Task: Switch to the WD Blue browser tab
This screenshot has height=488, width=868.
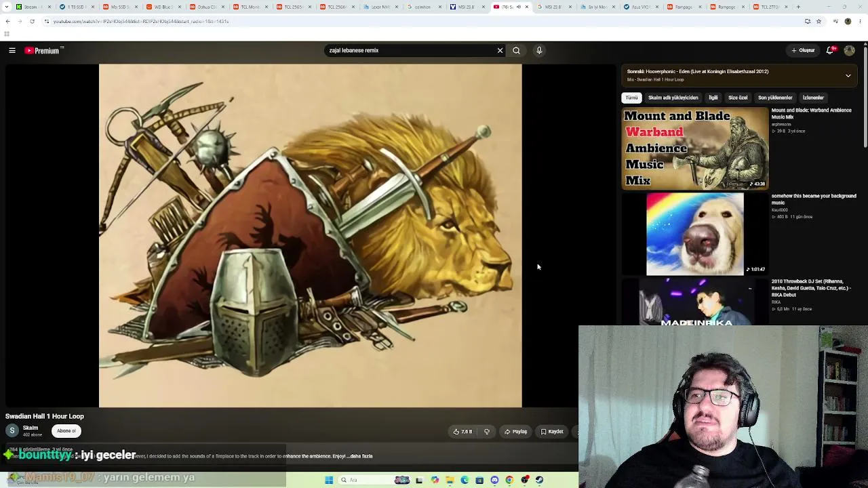Action: (x=163, y=7)
